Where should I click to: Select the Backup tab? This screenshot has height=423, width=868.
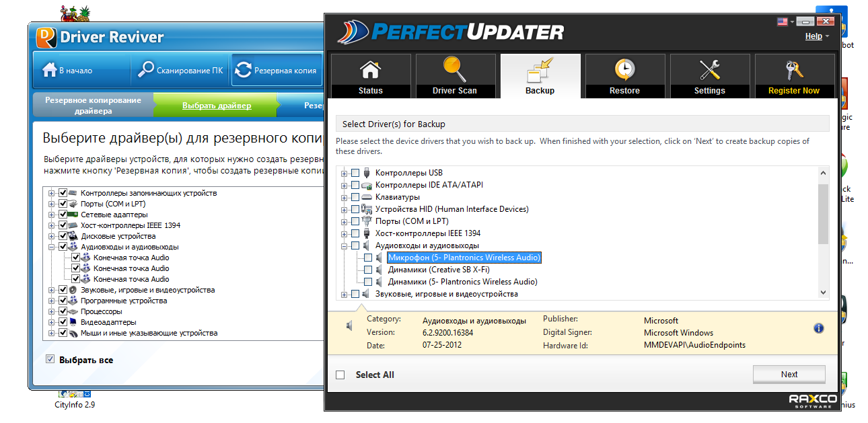(x=540, y=76)
